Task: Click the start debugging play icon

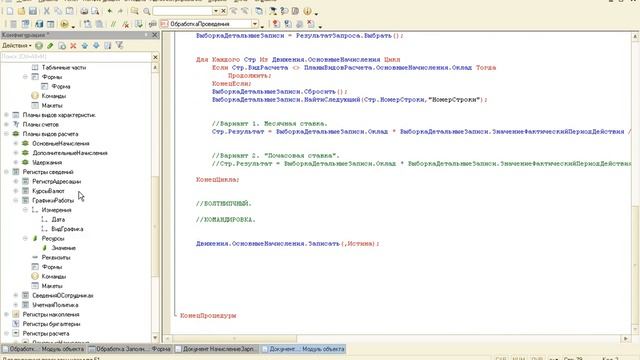Action: click(x=64, y=24)
